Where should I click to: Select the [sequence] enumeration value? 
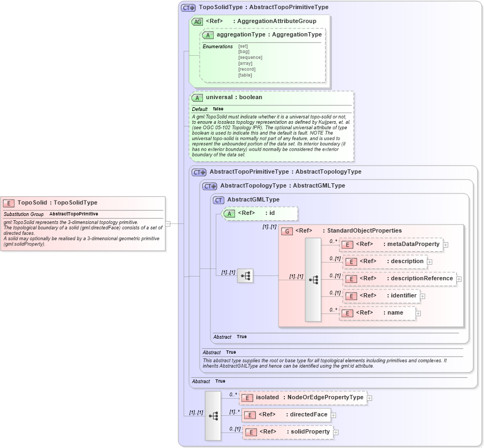(251, 57)
